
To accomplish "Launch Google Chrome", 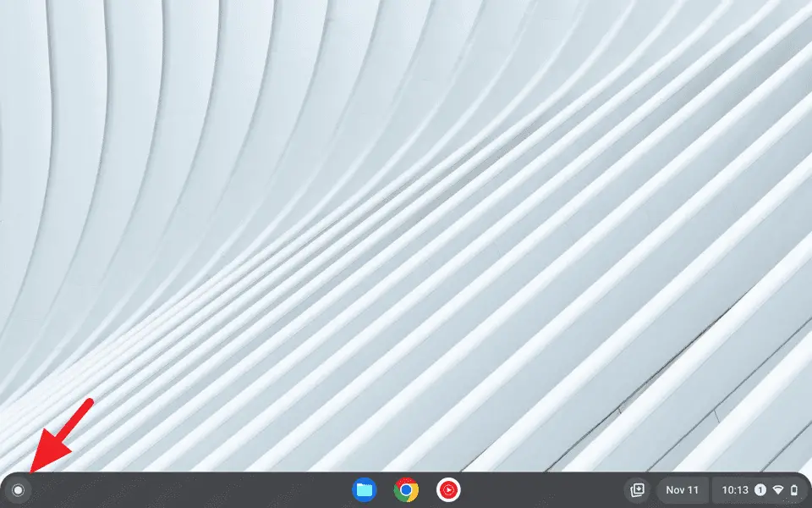I will pyautogui.click(x=405, y=490).
